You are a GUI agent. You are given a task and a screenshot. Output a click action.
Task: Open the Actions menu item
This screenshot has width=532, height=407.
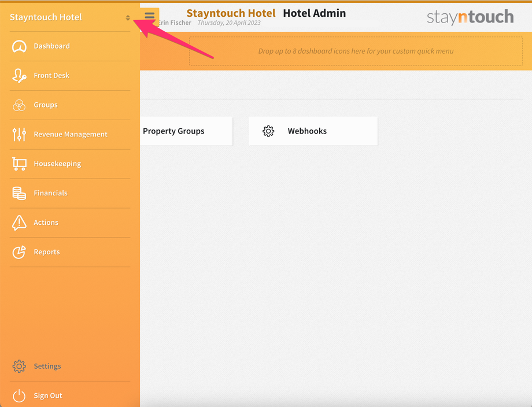click(70, 223)
